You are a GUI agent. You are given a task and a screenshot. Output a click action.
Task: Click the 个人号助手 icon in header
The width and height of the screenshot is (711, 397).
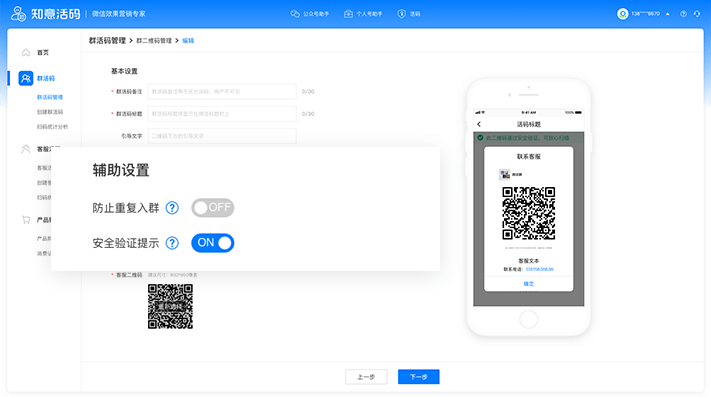pos(348,14)
